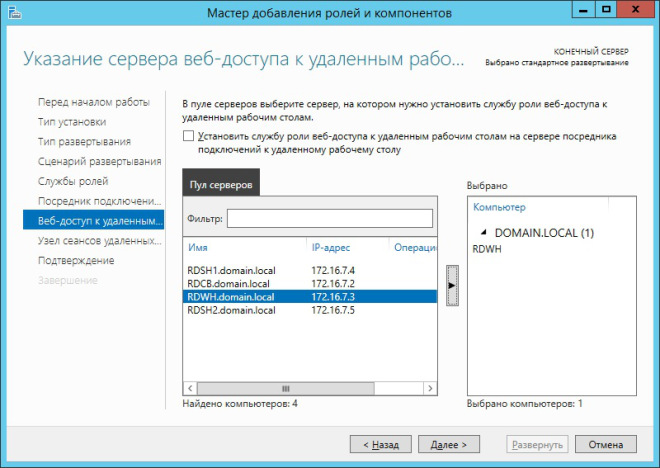Click inside the Фильтр text field
The height and width of the screenshot is (468, 660).
coord(329,218)
